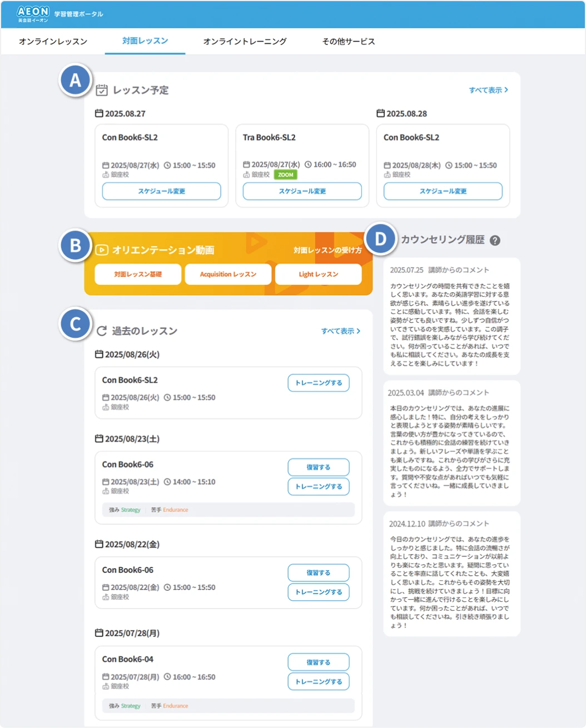
Task: Open the Light レッスン video
Action: tap(318, 275)
